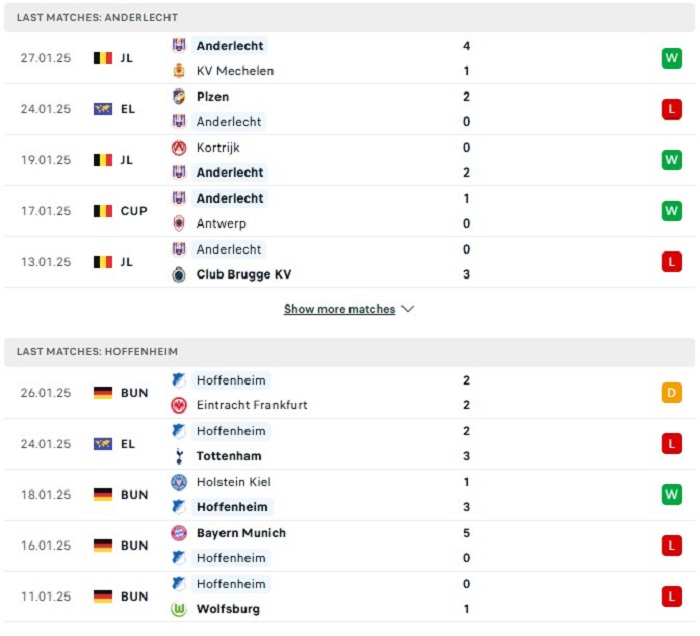Open the Tottenham team name link
The image size is (700, 636).
click(x=229, y=456)
